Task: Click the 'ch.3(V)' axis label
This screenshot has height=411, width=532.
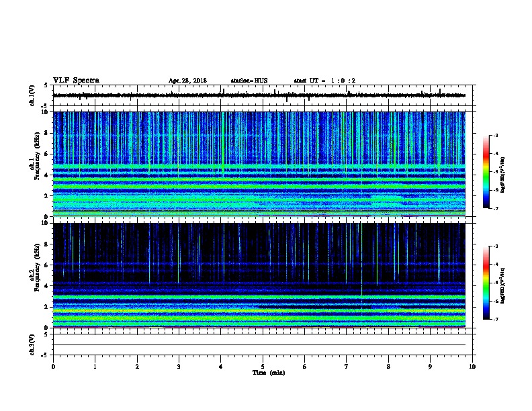Action: click(32, 345)
